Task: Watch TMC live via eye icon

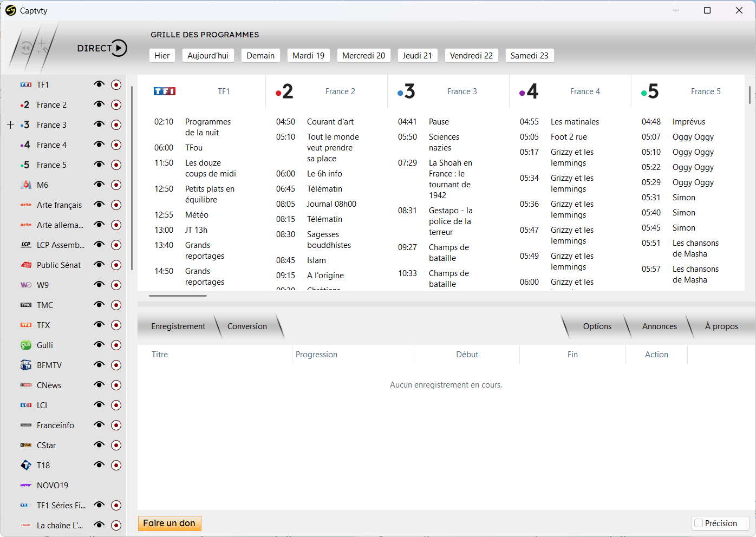Action: [99, 305]
